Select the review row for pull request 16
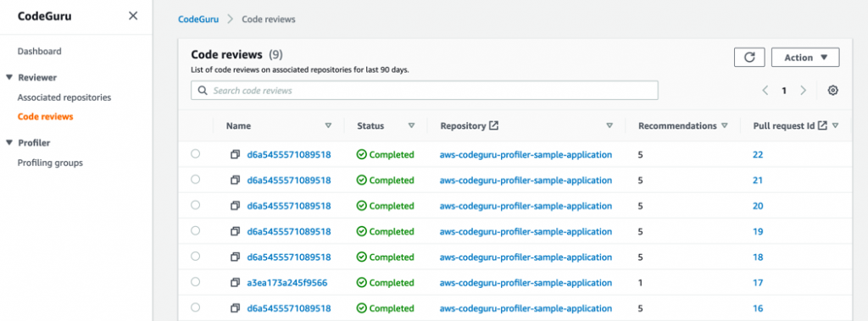The image size is (868, 321). pyautogui.click(x=196, y=307)
